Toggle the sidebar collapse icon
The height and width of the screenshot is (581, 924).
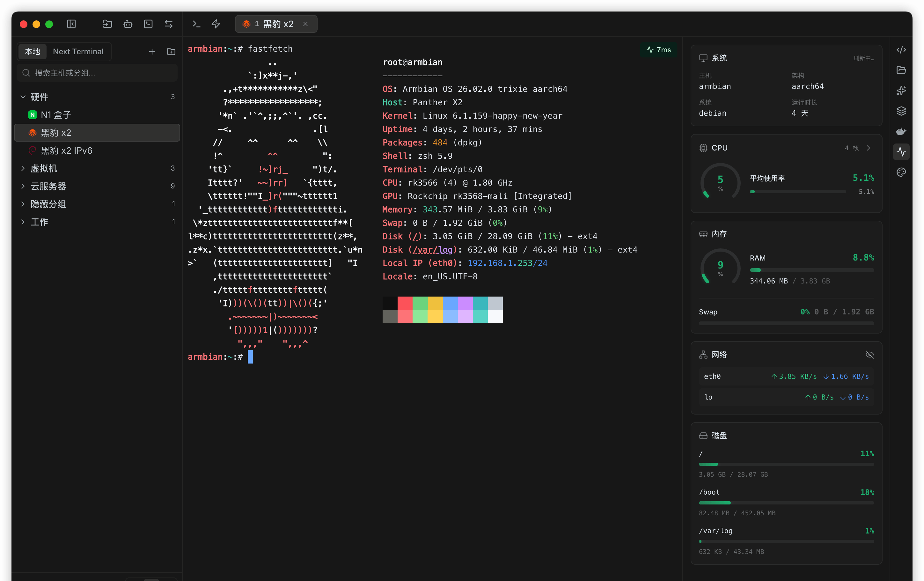point(71,24)
